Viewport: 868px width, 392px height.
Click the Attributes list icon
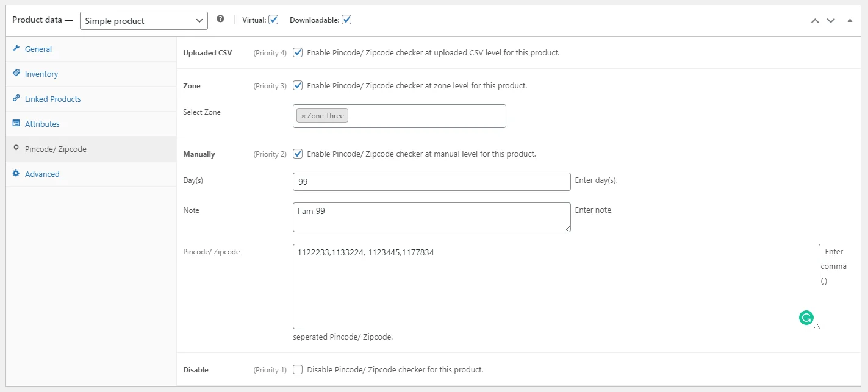pyautogui.click(x=16, y=124)
